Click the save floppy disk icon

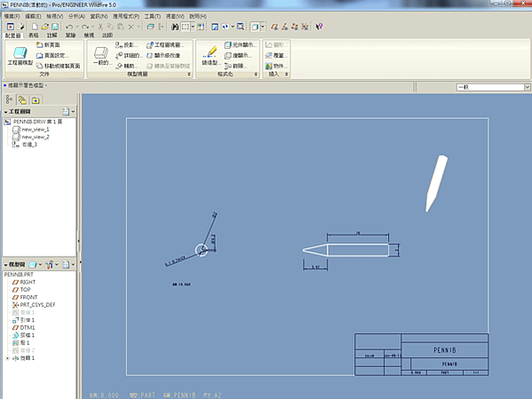[55, 27]
